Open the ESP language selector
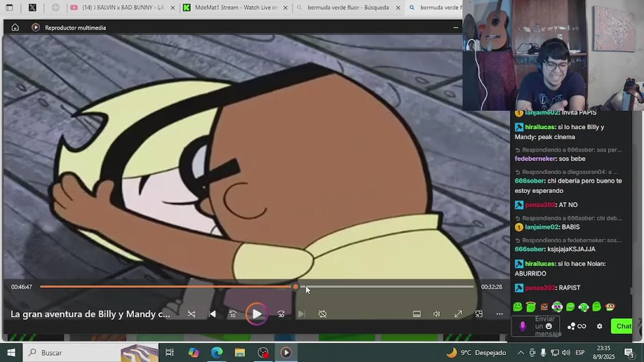Screen dimensions: 644x362 (x=580, y=352)
